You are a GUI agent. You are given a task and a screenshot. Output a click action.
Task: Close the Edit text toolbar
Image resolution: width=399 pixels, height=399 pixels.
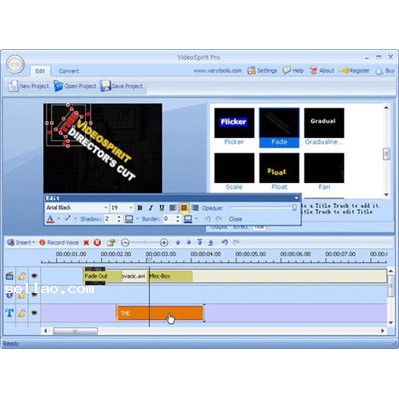pyautogui.click(x=235, y=219)
